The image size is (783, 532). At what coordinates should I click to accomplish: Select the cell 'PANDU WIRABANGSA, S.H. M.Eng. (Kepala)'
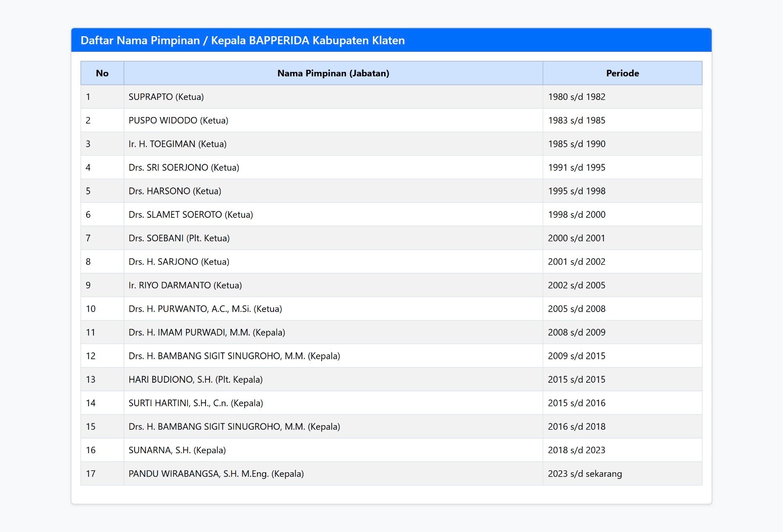click(333, 474)
